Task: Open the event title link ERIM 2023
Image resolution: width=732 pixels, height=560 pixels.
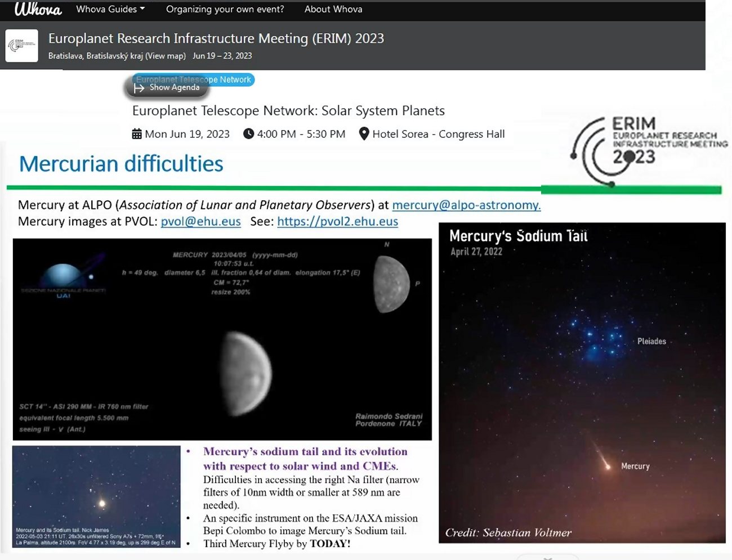Action: coord(216,38)
